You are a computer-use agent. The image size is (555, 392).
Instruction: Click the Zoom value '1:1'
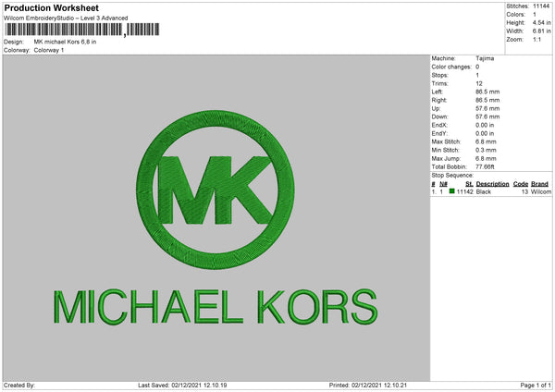536,40
